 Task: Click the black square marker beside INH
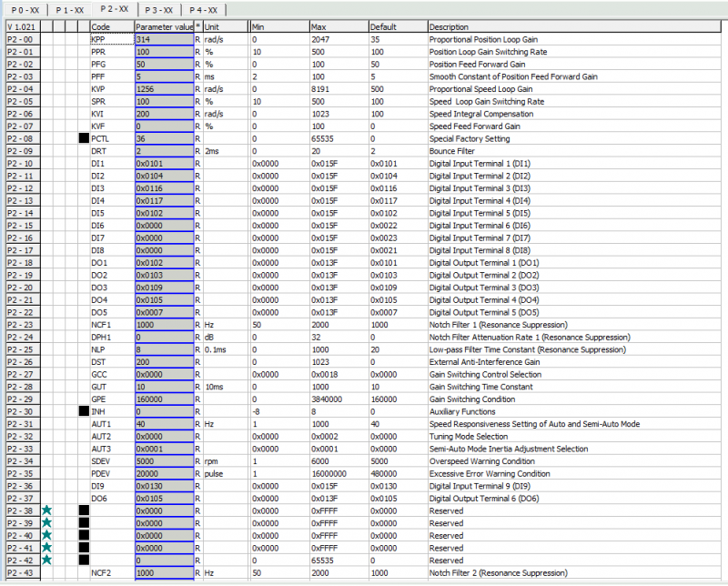(x=83, y=411)
